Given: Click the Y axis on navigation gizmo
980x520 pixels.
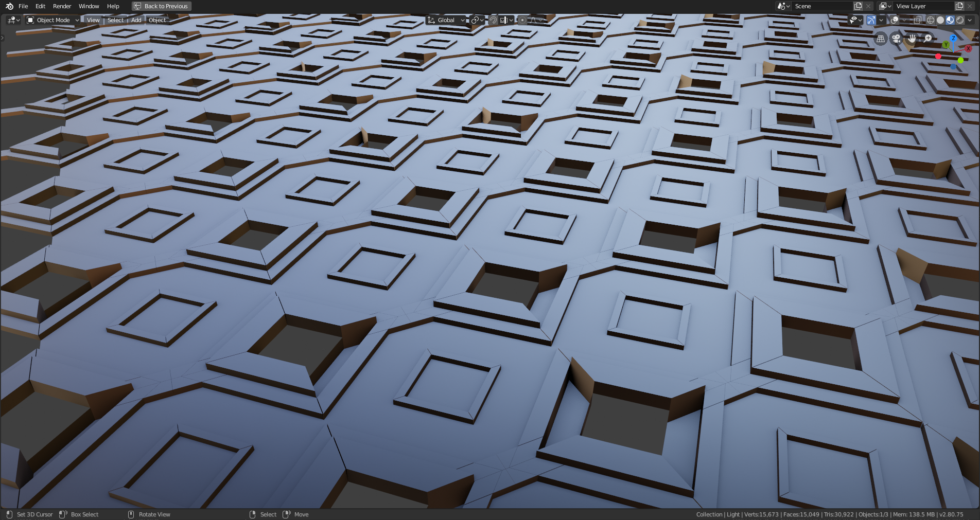Looking at the screenshot, I should [946, 45].
